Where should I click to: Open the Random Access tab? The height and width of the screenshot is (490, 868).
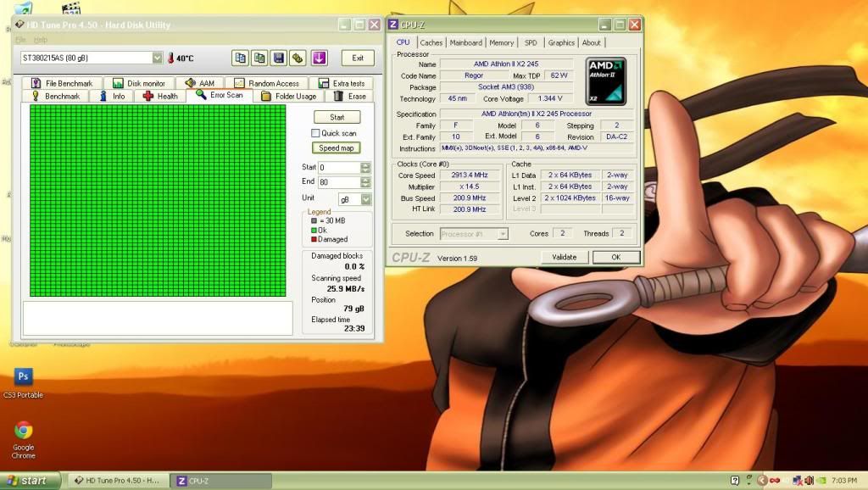267,83
